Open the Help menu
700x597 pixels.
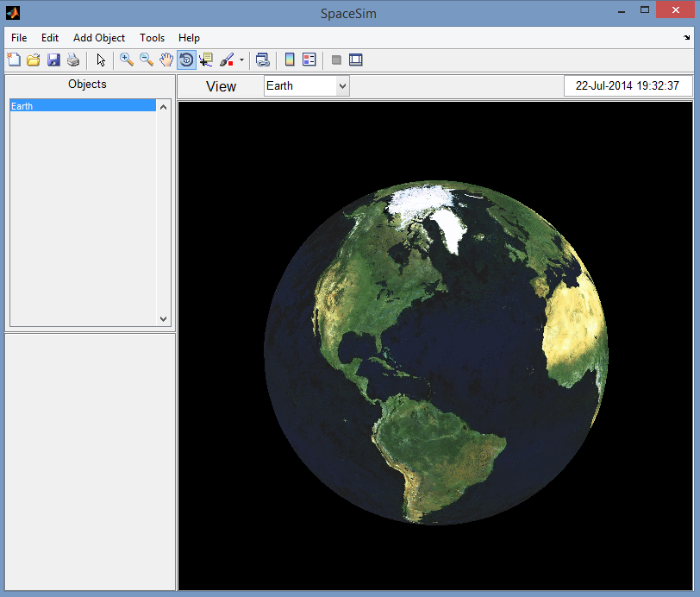click(x=189, y=37)
